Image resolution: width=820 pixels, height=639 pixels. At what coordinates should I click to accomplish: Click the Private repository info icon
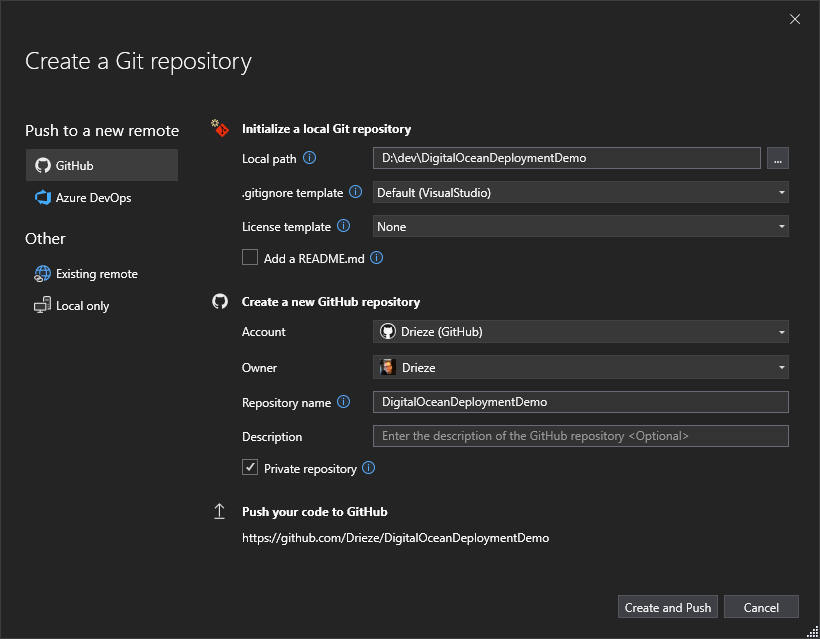coord(369,468)
